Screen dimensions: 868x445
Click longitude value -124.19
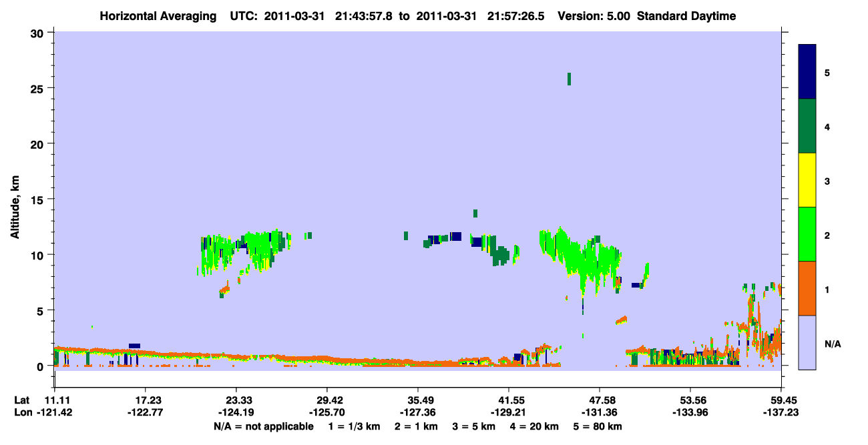tap(236, 412)
